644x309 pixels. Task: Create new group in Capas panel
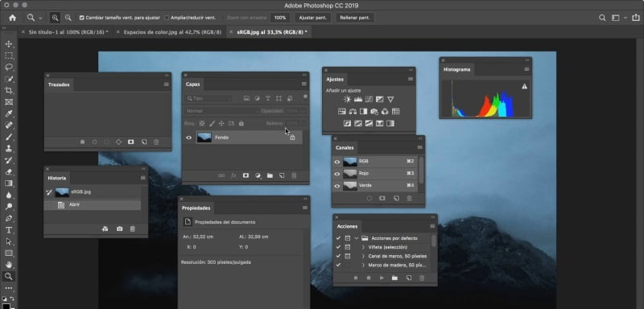click(270, 175)
